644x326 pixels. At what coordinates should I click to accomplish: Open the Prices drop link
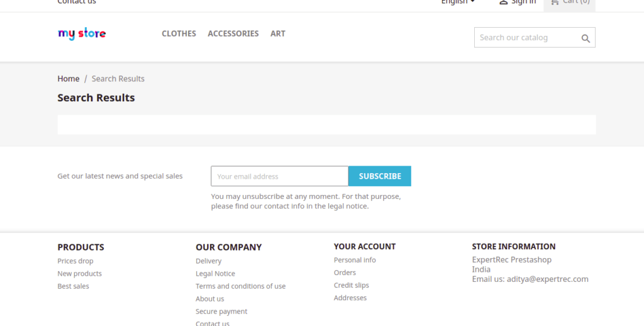[75, 261]
